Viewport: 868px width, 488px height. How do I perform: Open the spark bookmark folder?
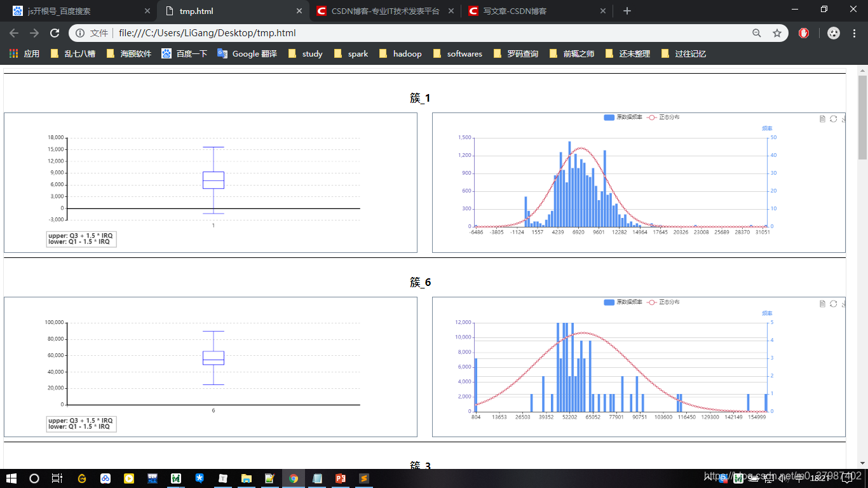tap(351, 54)
